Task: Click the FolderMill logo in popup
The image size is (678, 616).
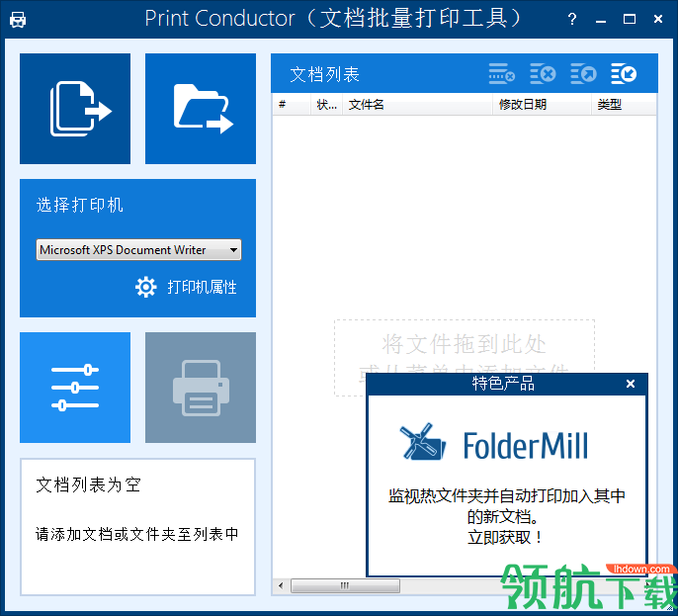Action: [494, 444]
